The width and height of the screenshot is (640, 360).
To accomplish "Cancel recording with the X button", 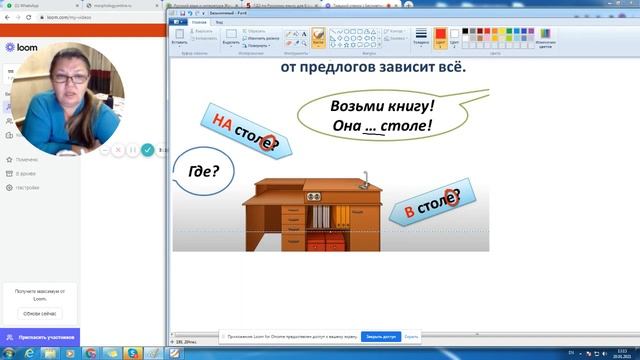I will click(118, 150).
